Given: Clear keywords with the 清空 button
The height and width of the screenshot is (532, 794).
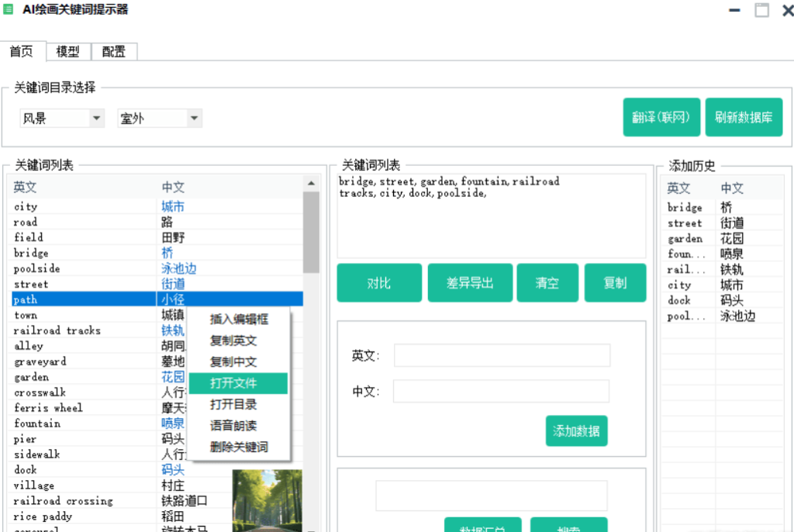Looking at the screenshot, I should point(547,283).
